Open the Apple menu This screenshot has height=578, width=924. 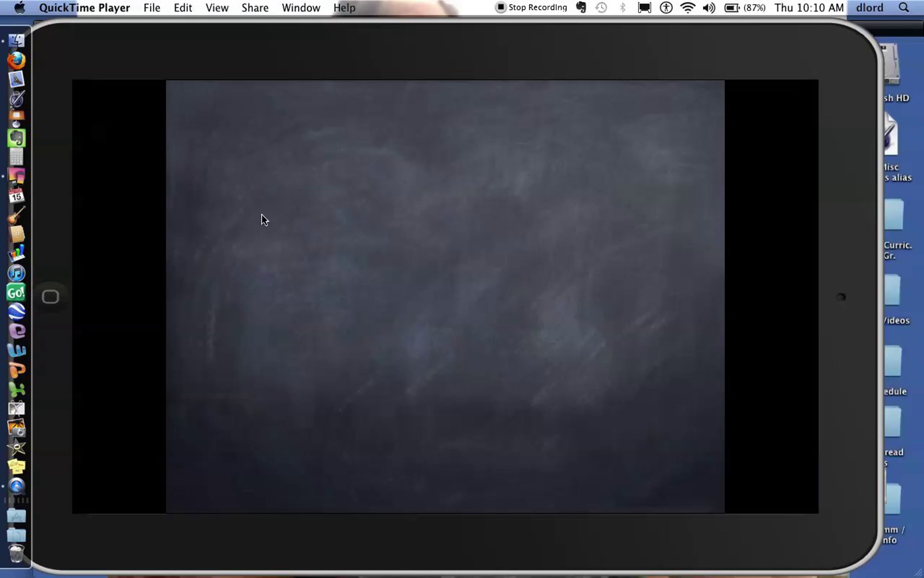tap(19, 8)
